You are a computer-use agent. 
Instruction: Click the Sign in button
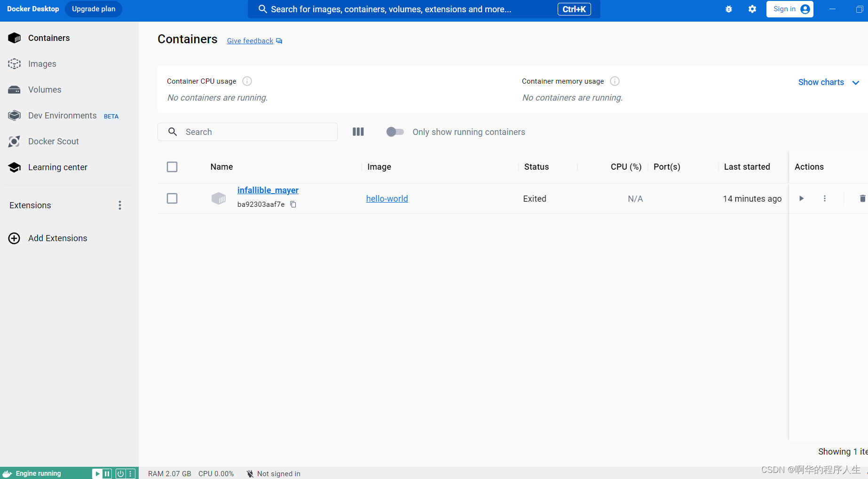(x=789, y=9)
